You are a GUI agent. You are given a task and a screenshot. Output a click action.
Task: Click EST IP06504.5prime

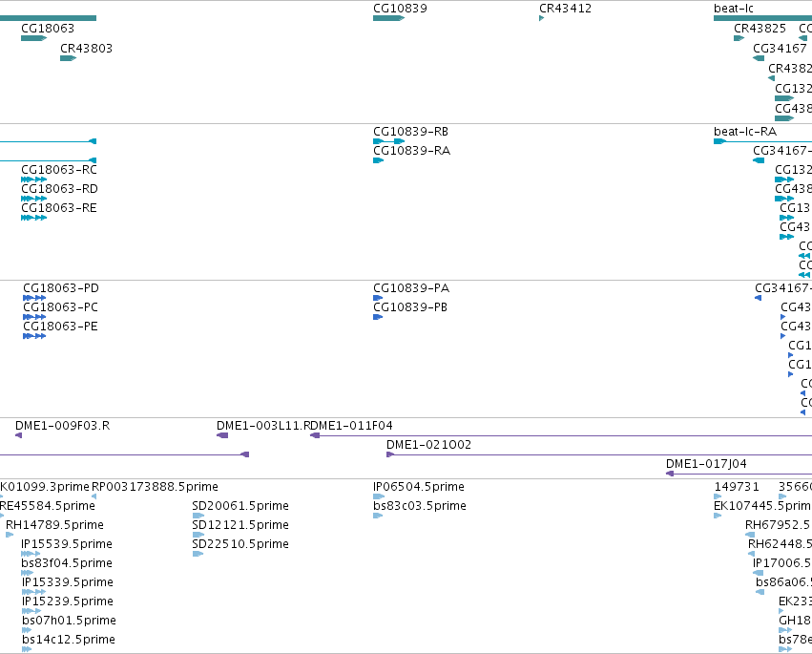pyautogui.click(x=419, y=487)
